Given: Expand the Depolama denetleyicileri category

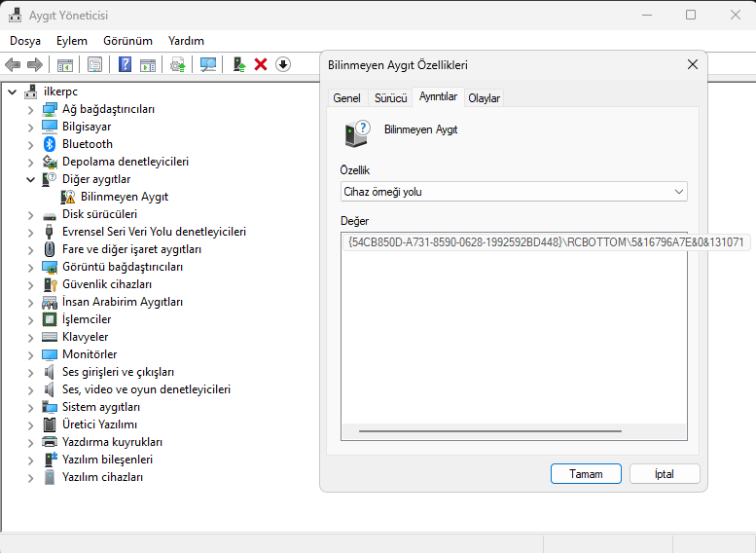Looking at the screenshot, I should point(31,163).
